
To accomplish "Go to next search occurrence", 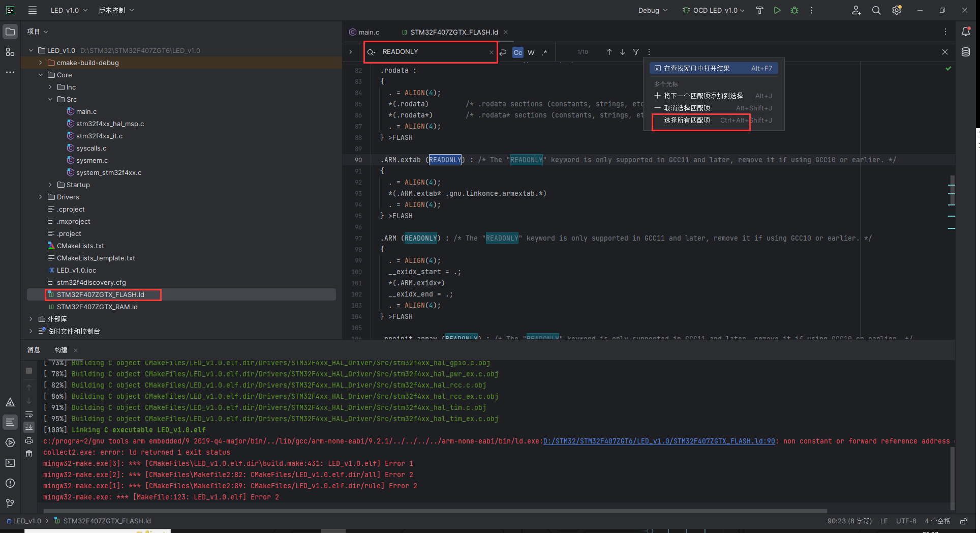I will (x=622, y=52).
